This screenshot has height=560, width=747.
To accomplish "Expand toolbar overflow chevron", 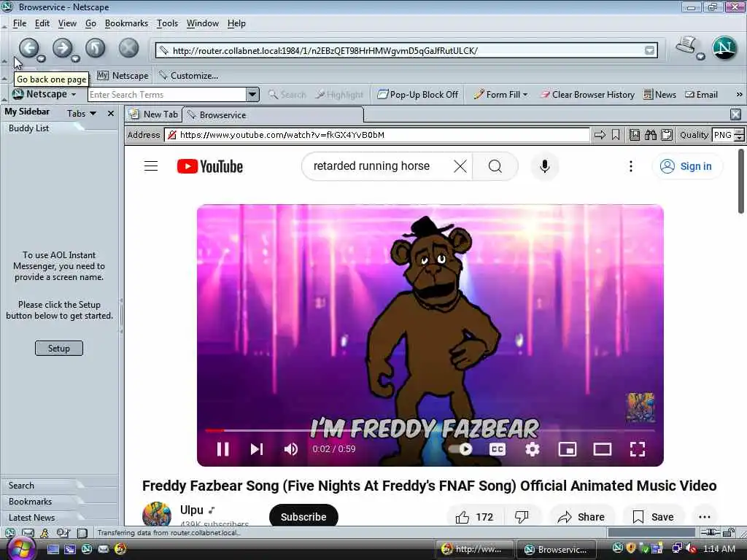I will coord(739,94).
